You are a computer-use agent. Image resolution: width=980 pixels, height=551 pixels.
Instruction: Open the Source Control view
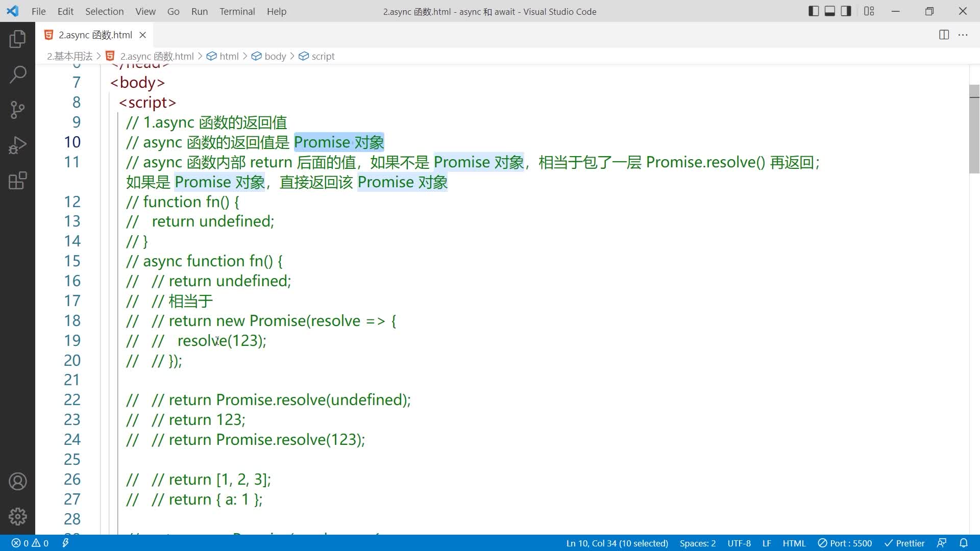pyautogui.click(x=17, y=110)
